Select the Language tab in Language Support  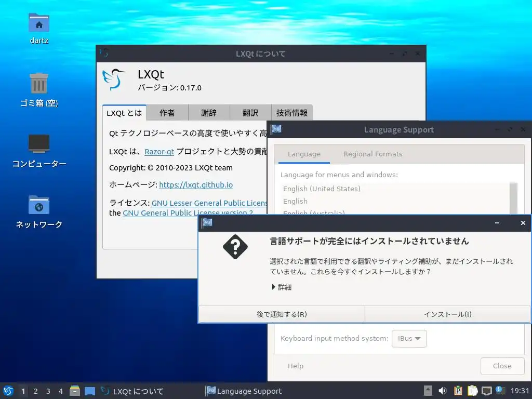click(x=304, y=154)
